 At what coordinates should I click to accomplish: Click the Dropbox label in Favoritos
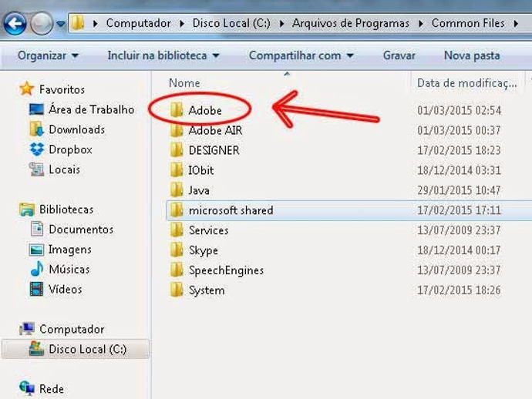click(x=71, y=149)
